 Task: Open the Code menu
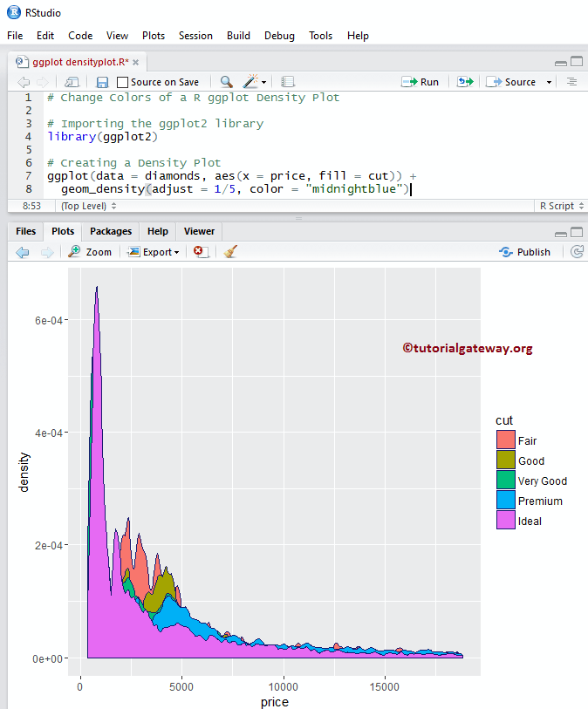pos(80,36)
